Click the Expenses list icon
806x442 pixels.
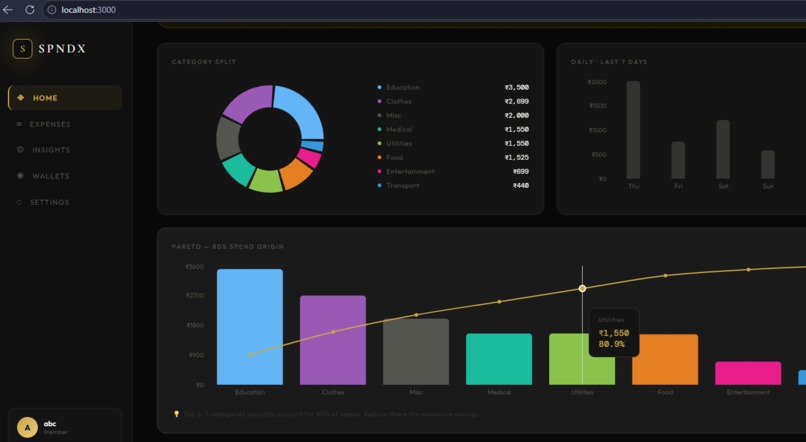pyautogui.click(x=20, y=124)
